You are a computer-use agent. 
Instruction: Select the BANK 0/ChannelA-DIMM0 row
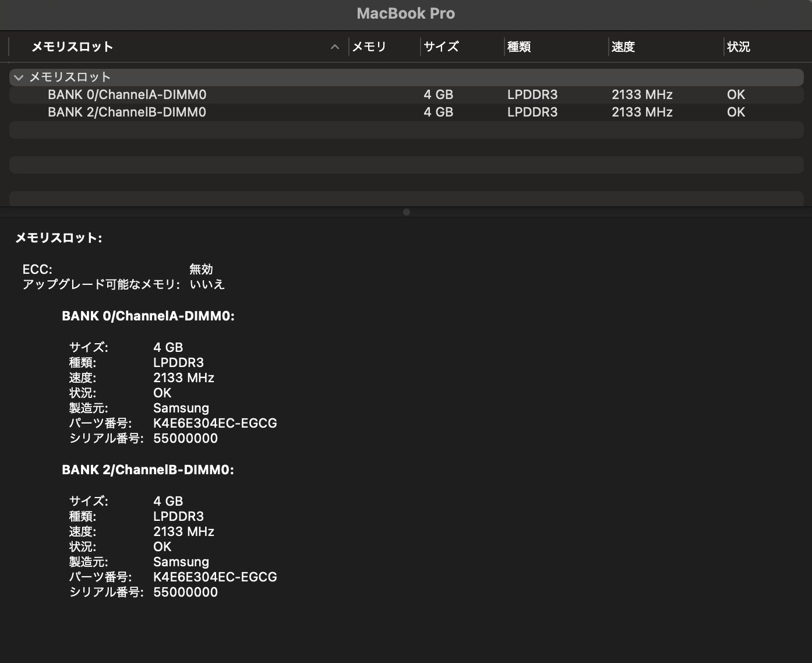tap(127, 95)
